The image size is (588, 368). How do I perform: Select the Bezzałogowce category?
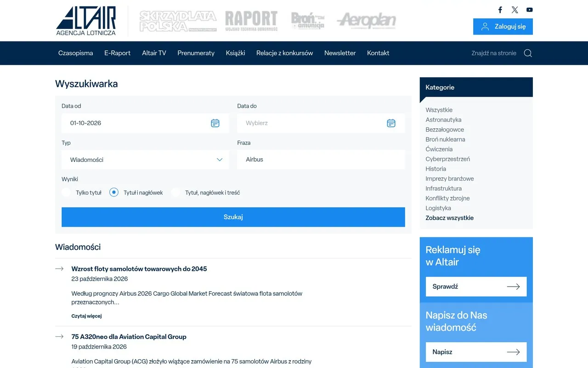pos(445,130)
